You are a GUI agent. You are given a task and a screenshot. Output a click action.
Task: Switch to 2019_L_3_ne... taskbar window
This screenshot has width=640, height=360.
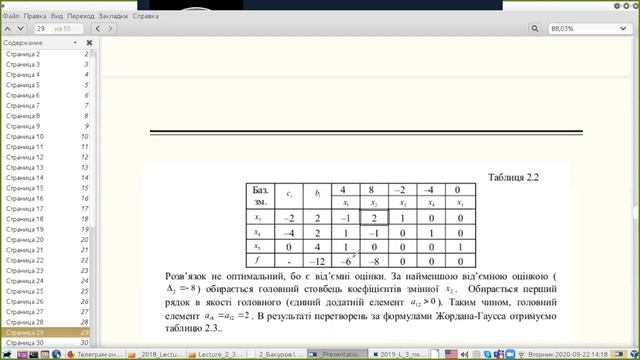coord(398,354)
